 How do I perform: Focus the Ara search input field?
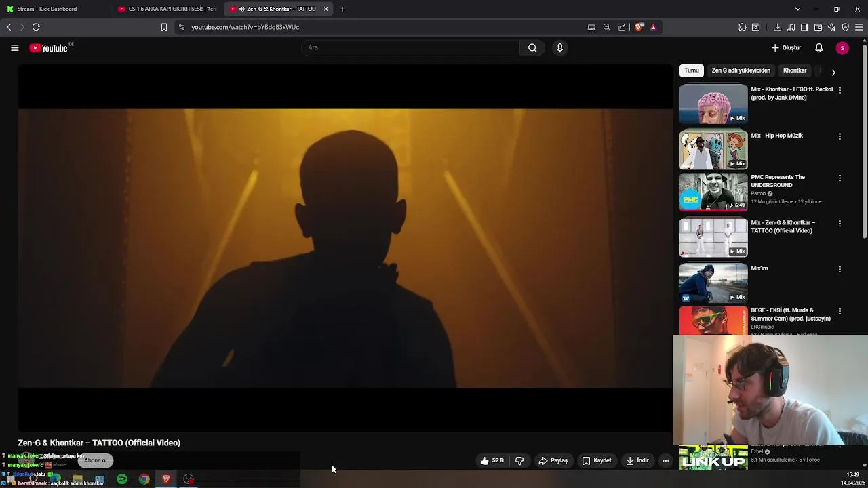click(x=411, y=47)
